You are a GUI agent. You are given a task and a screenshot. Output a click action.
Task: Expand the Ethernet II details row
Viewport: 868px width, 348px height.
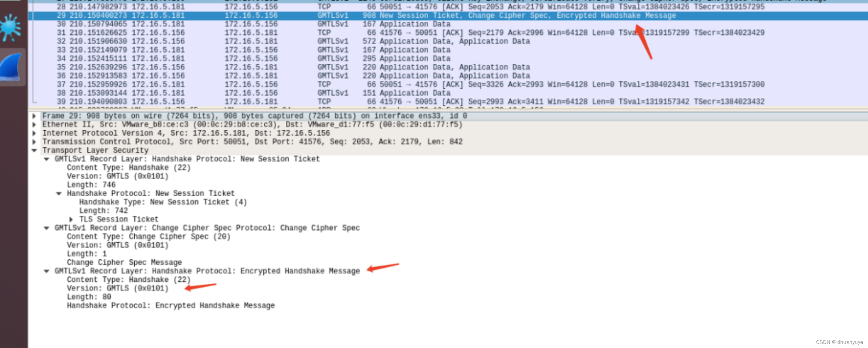(34, 125)
